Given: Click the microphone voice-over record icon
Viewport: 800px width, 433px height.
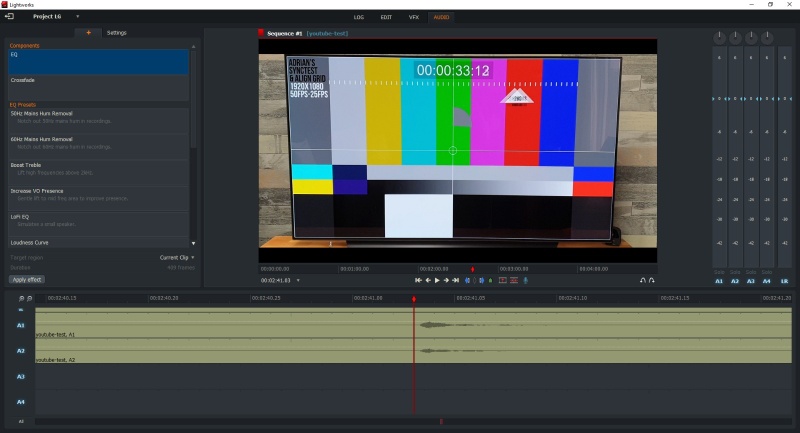Looking at the screenshot, I should coord(526,281).
